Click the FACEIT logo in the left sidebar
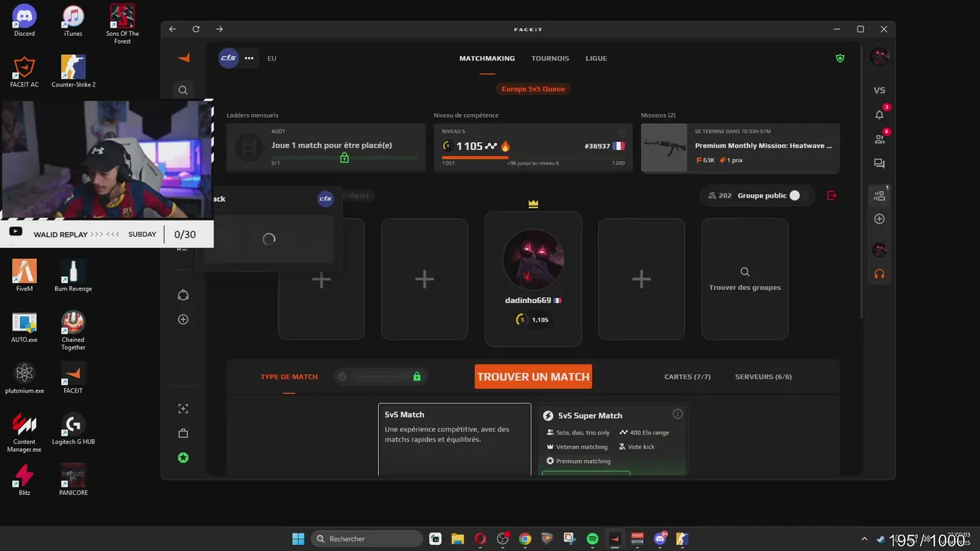 tap(183, 58)
